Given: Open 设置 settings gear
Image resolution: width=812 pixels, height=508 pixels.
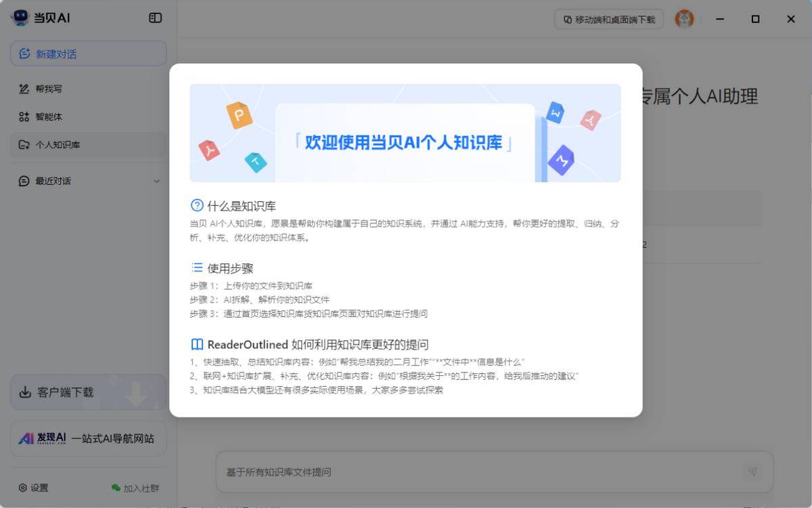Looking at the screenshot, I should point(24,488).
